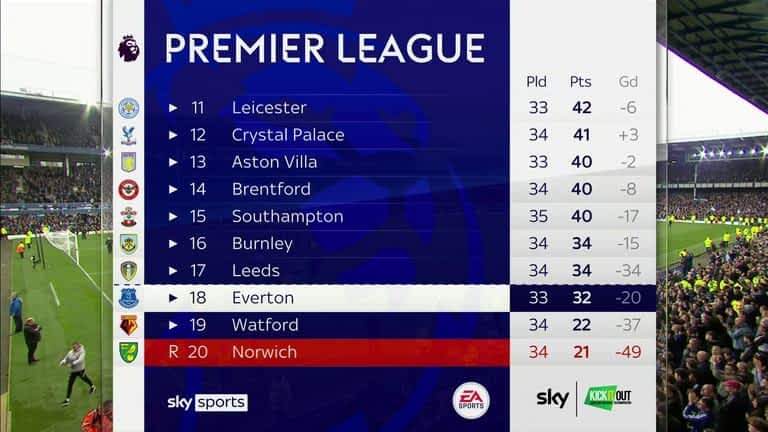Screen dimensions: 768x432
Task: Click the Premier League lion logo
Action: point(128,48)
